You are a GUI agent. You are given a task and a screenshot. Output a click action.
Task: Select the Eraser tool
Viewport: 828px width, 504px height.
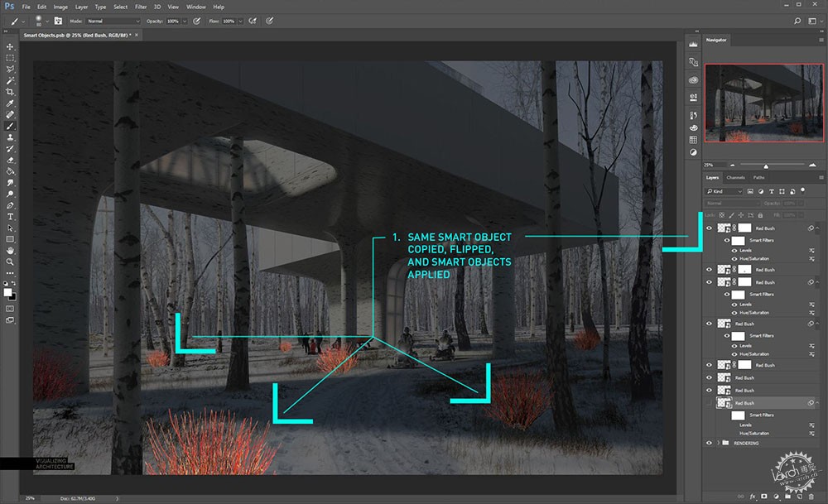point(9,160)
